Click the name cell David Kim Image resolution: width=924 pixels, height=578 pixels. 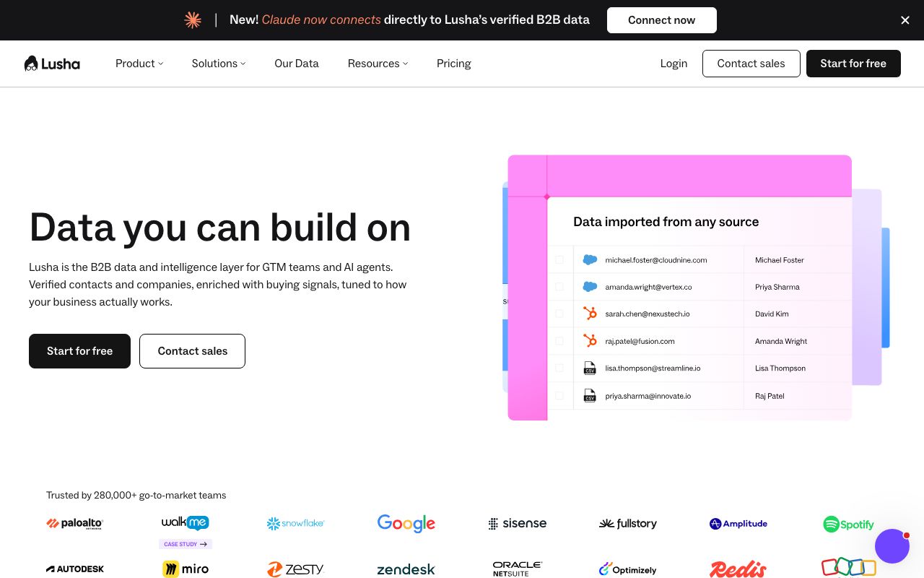772,314
